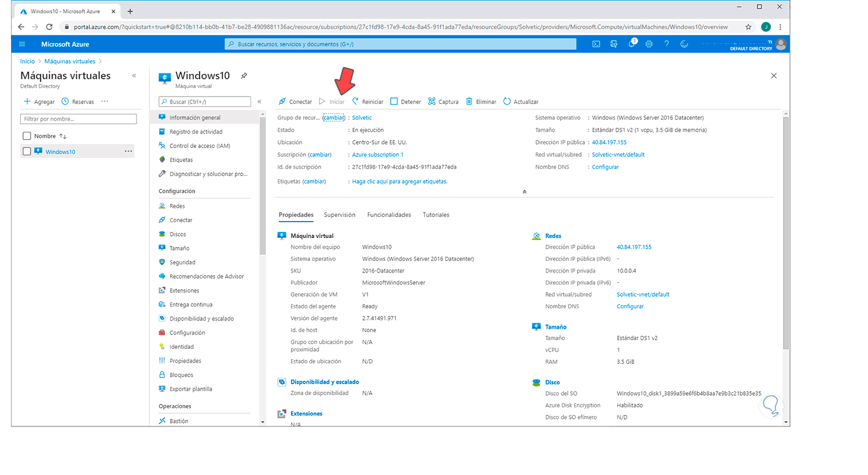Toggle the Nombre select-all checkbox
This screenshot has width=868, height=475.
coord(27,136)
